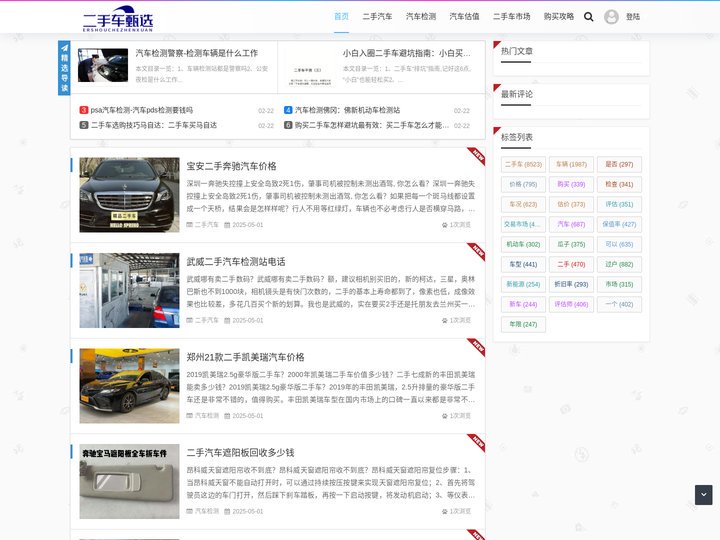Select tag 瓜子 (375)
The height and width of the screenshot is (540, 720).
[571, 244]
